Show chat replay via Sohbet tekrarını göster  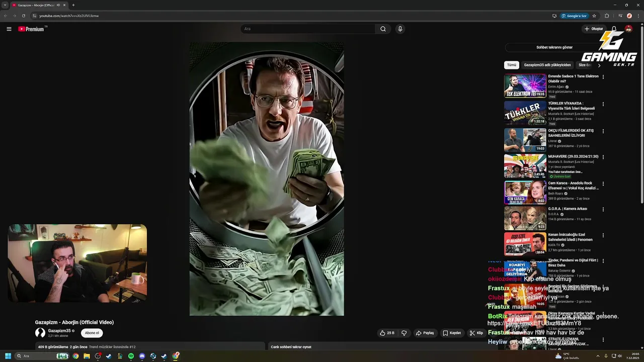click(554, 47)
